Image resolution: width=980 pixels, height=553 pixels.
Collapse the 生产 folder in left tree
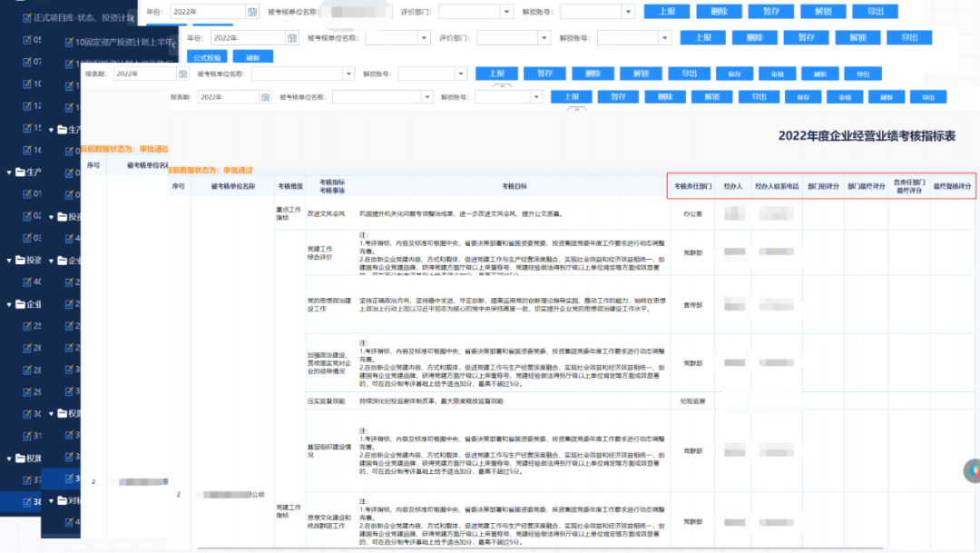9,172
